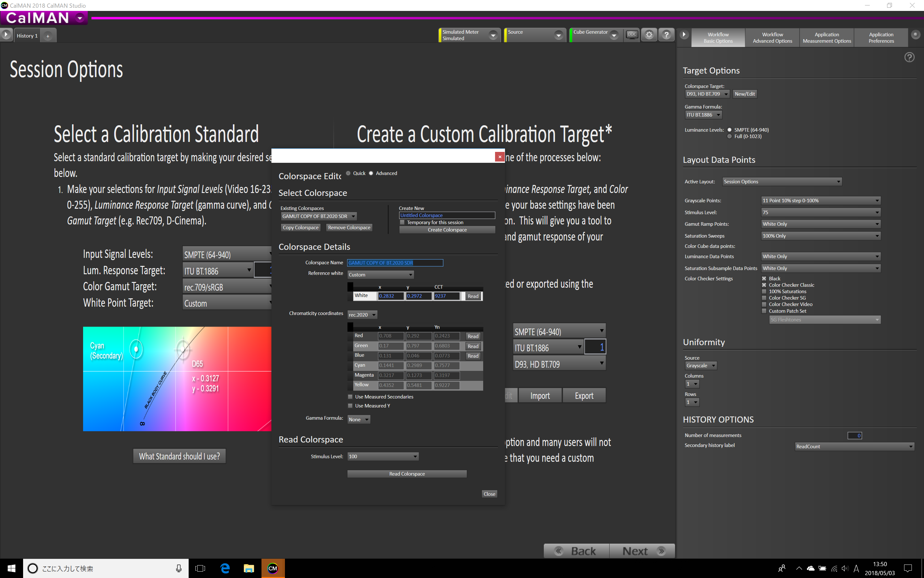Click the Colorspace Name input field

click(x=395, y=263)
